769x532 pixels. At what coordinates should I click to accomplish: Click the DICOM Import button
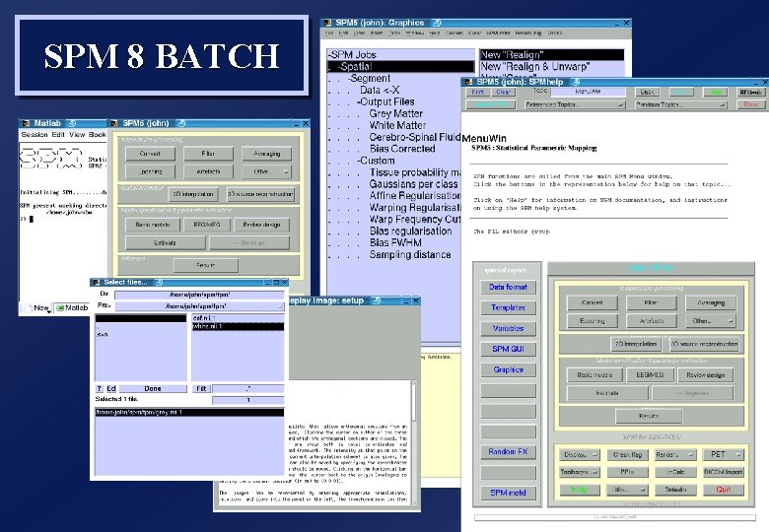[723, 472]
